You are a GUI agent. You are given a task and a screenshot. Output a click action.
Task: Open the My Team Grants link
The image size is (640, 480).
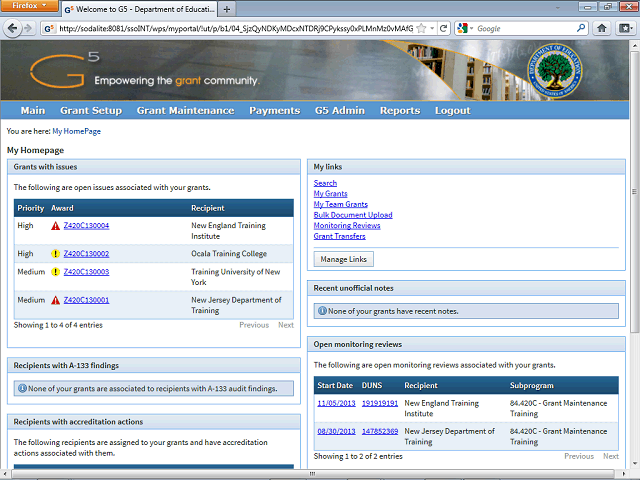(341, 204)
